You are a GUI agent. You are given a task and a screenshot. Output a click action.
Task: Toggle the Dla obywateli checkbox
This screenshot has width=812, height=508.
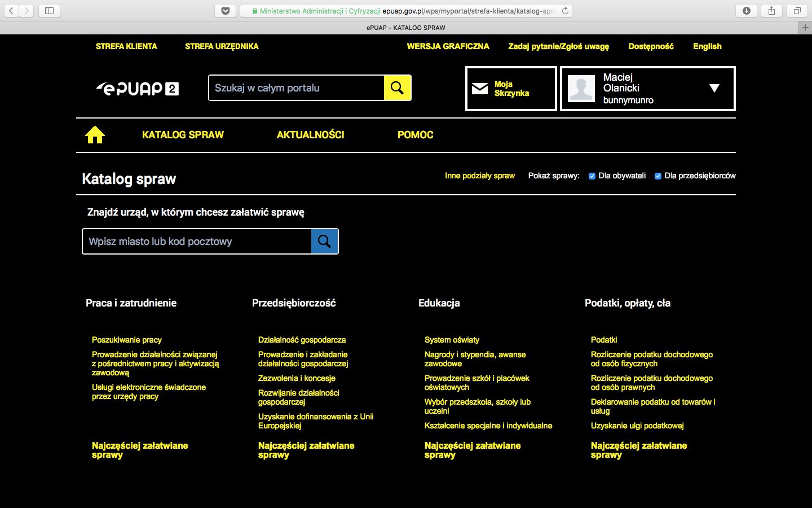pyautogui.click(x=592, y=176)
